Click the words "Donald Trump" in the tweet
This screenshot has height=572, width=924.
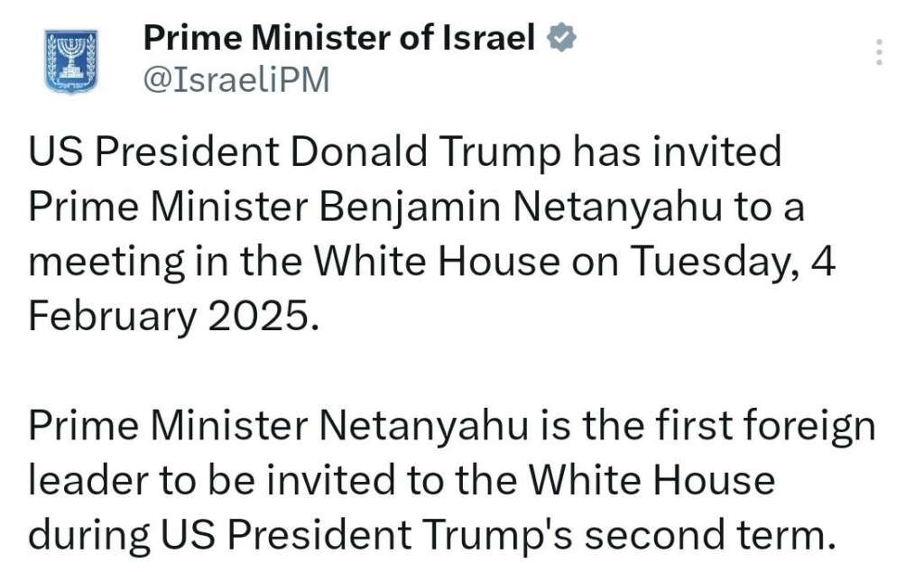click(425, 152)
